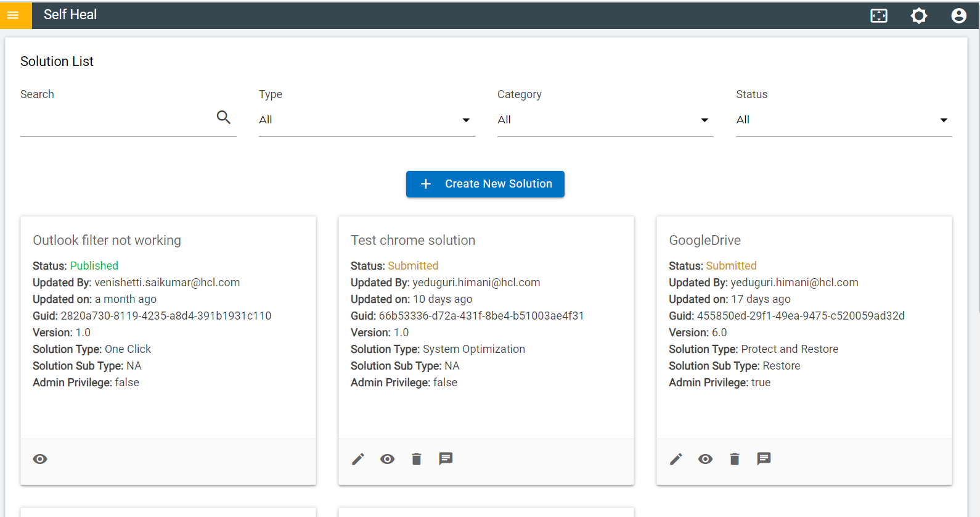This screenshot has width=980, height=517.
Task: Open the hamburger navigation menu
Action: click(x=13, y=15)
